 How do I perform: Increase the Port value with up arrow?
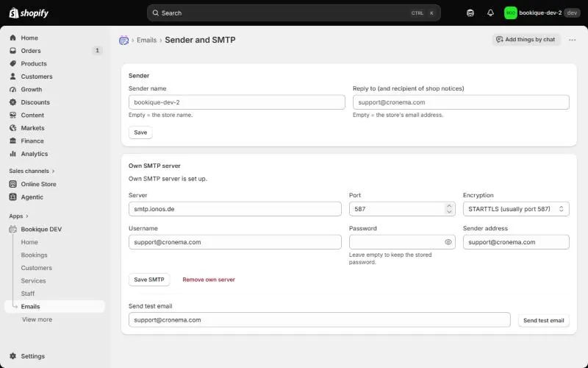click(449, 206)
